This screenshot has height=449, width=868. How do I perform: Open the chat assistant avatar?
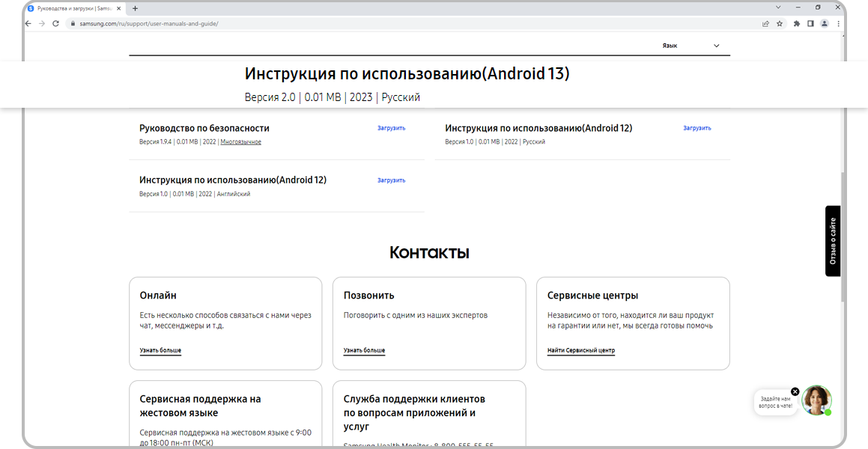816,401
